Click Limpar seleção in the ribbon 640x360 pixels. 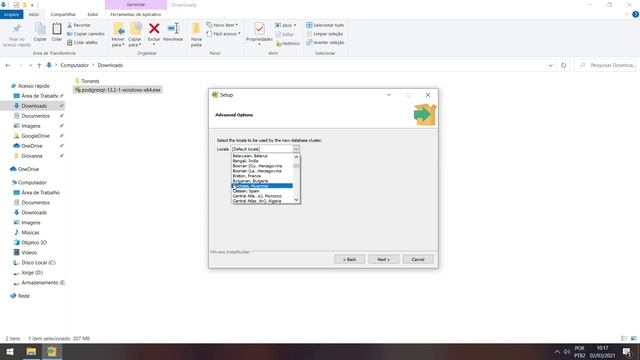(324, 34)
